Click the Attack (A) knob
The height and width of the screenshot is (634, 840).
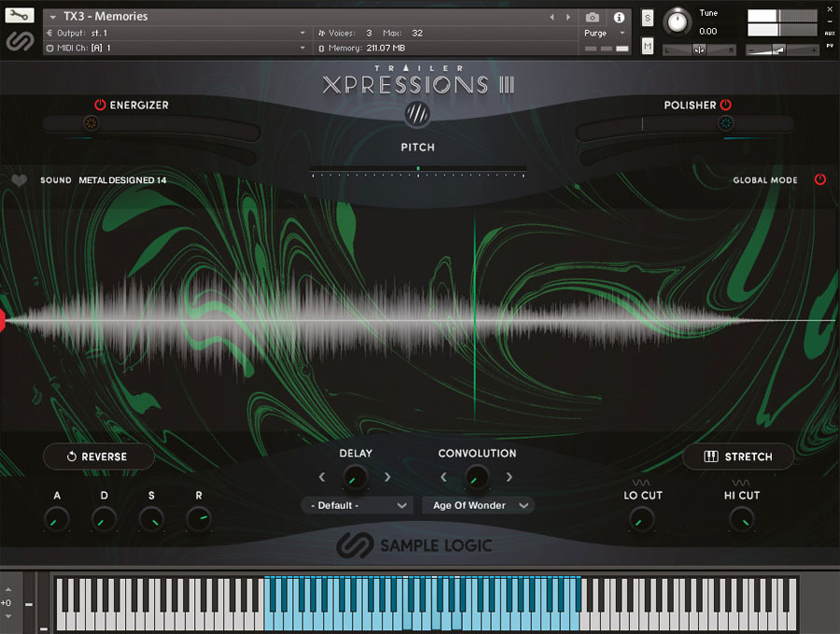[56, 519]
